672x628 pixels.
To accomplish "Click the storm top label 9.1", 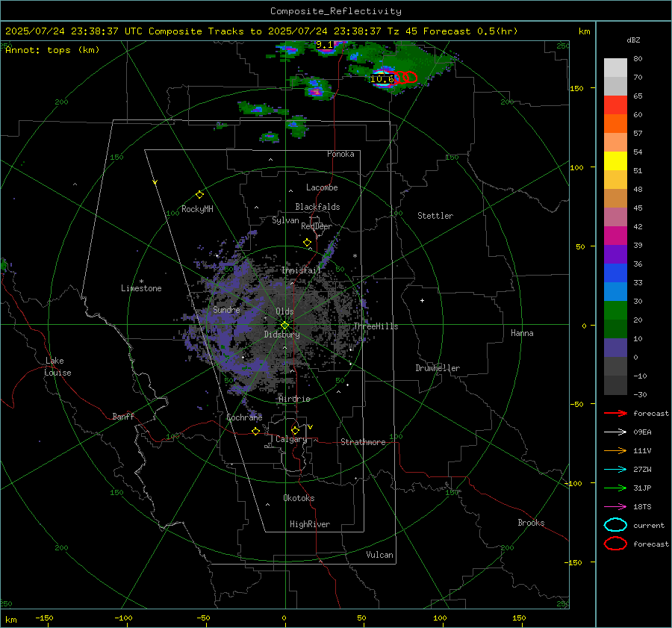I will click(324, 45).
